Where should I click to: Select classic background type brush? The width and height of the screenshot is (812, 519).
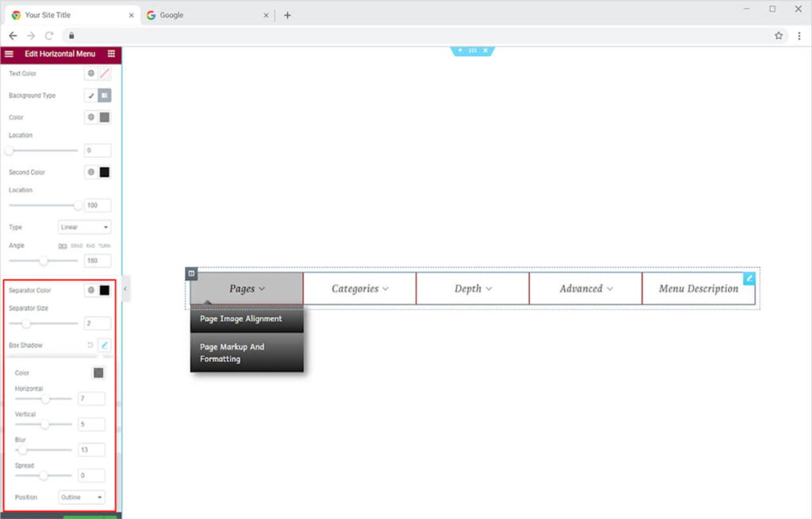[91, 96]
